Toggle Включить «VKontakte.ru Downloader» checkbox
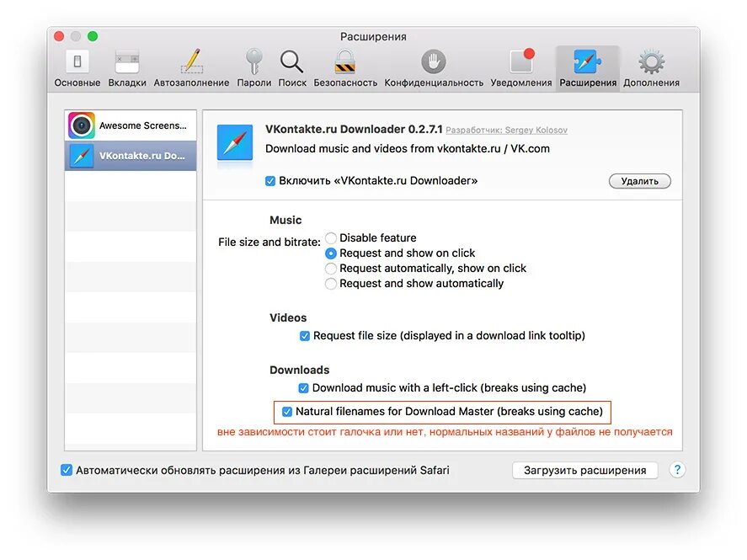Viewport: 747px width, 560px height. [x=270, y=181]
